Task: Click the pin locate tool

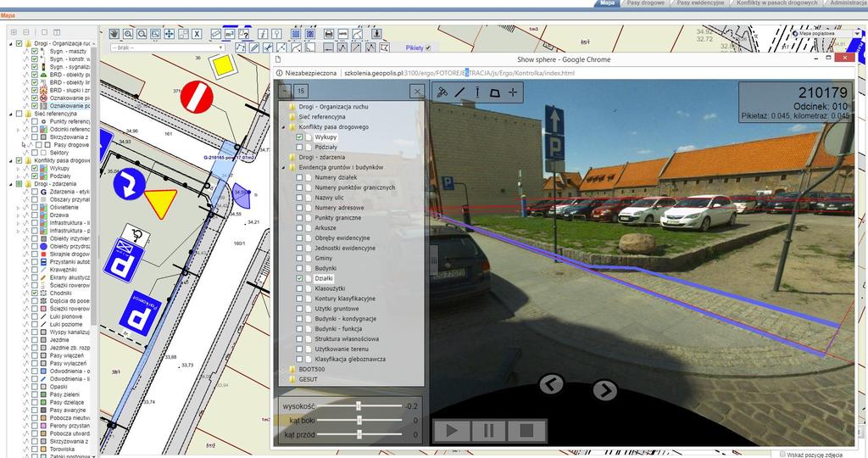Action: click(277, 34)
